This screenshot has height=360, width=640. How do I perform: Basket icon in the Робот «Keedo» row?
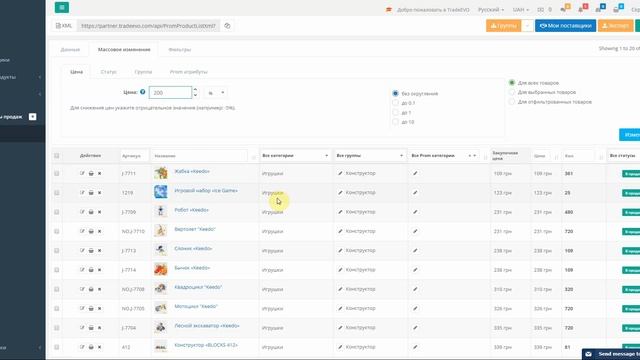[91, 212]
